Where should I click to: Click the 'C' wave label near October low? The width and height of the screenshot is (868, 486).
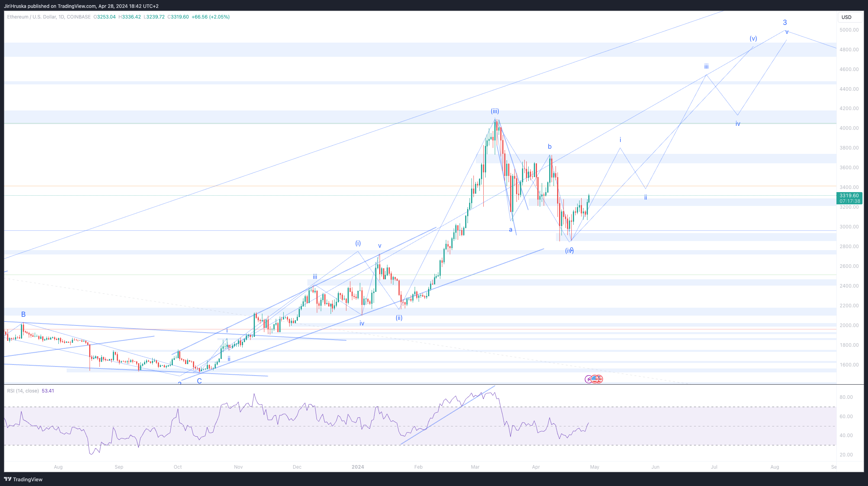199,381
